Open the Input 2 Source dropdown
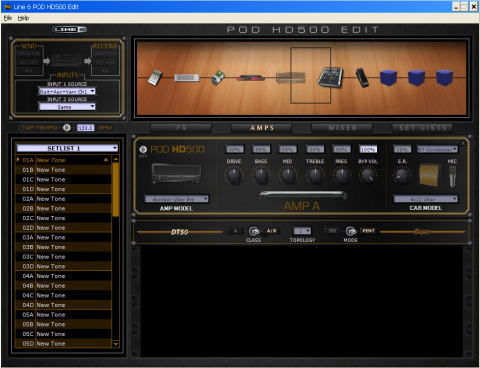The image size is (480, 368). coord(67,107)
